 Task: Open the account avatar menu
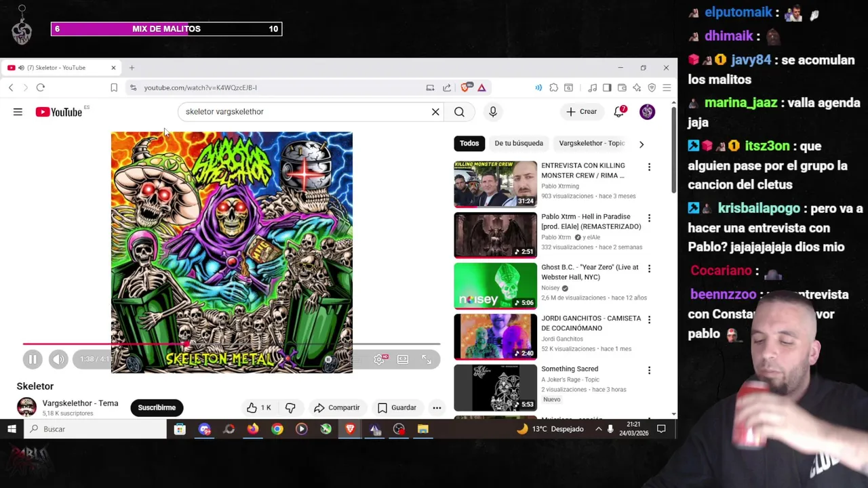648,112
